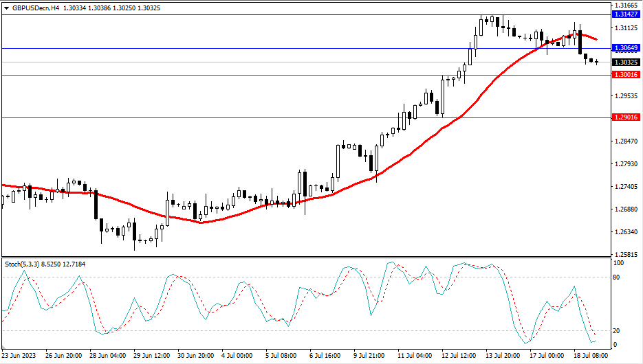Click the Stoch(5,3,3) indicator label
Viewport: 643px width, 364px height.
pos(25,264)
